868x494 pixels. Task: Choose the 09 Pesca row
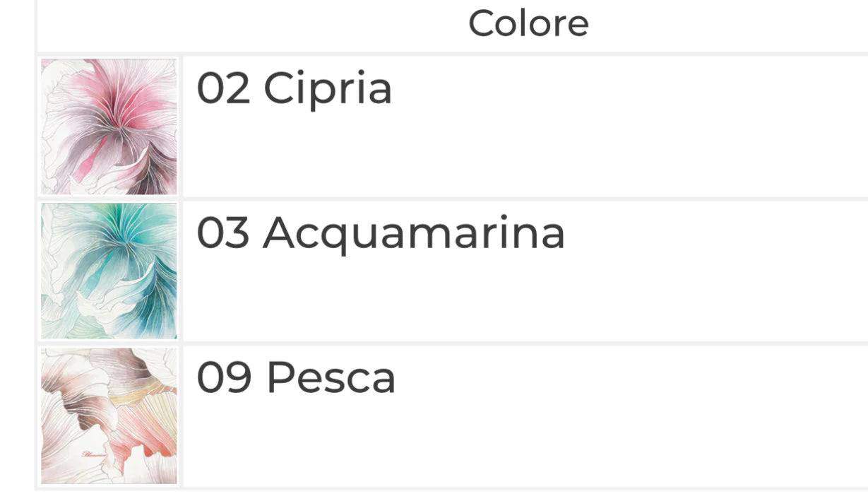(x=523, y=416)
